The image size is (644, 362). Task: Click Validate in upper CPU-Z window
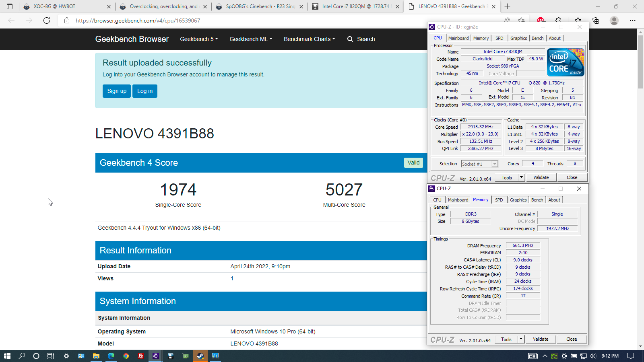click(x=541, y=177)
